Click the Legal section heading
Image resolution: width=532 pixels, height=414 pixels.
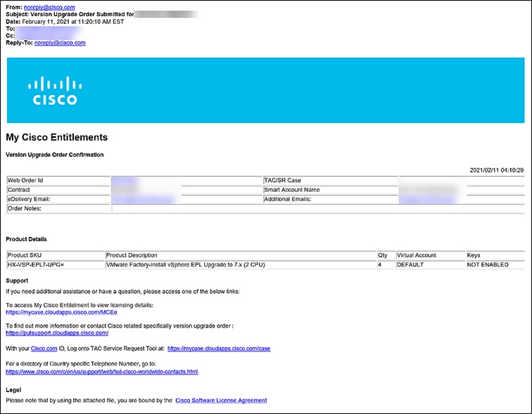pos(13,390)
